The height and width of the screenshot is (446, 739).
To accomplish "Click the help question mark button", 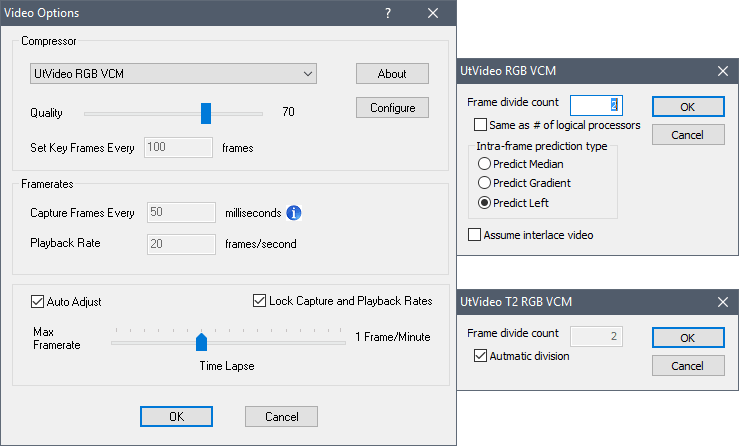I will point(388,13).
